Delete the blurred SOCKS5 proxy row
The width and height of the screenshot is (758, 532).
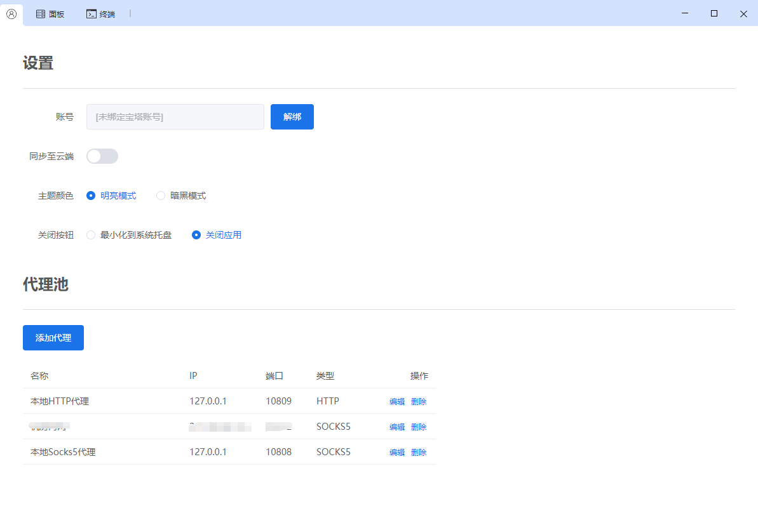pyautogui.click(x=418, y=426)
